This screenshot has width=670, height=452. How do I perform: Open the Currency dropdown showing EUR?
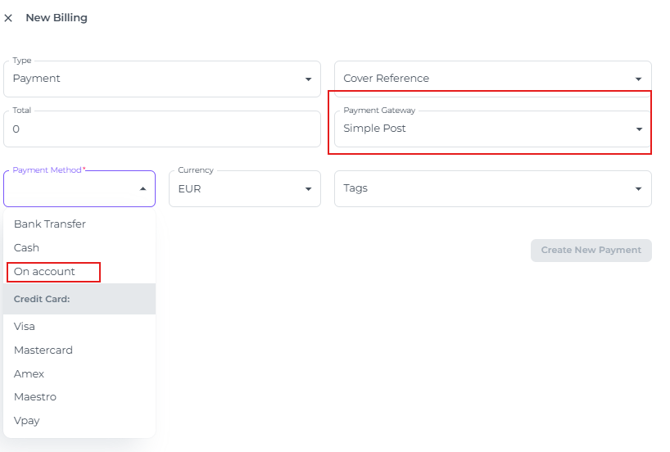(x=244, y=188)
